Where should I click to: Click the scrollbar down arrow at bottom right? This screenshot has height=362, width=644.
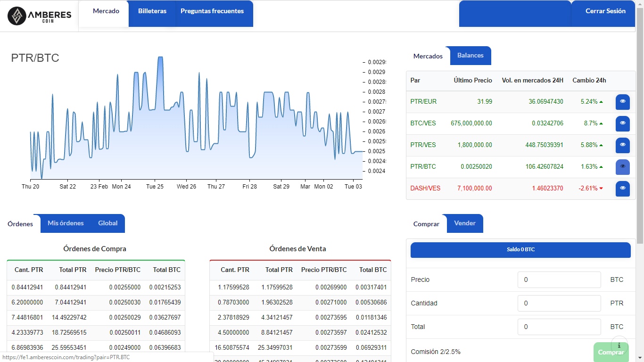coord(640,358)
